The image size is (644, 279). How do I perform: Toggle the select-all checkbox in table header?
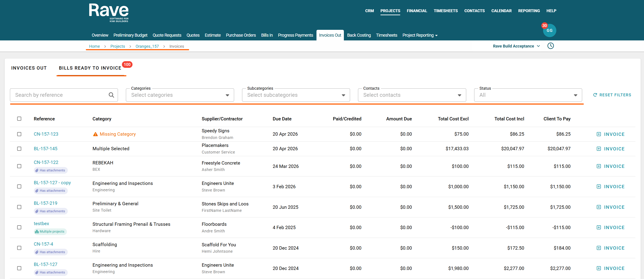pos(19,119)
